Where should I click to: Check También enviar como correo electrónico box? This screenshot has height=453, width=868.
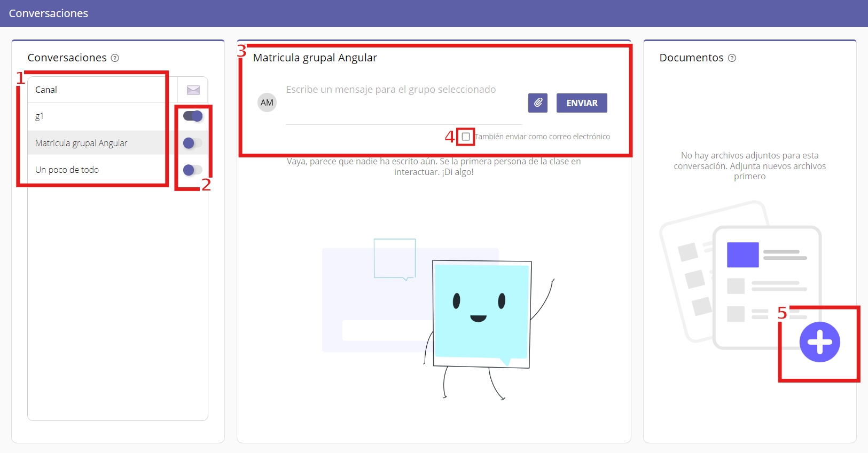[x=466, y=137]
